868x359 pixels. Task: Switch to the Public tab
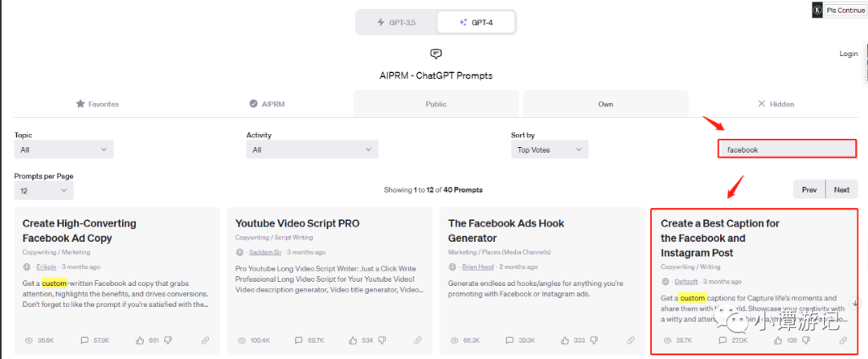pyautogui.click(x=436, y=104)
